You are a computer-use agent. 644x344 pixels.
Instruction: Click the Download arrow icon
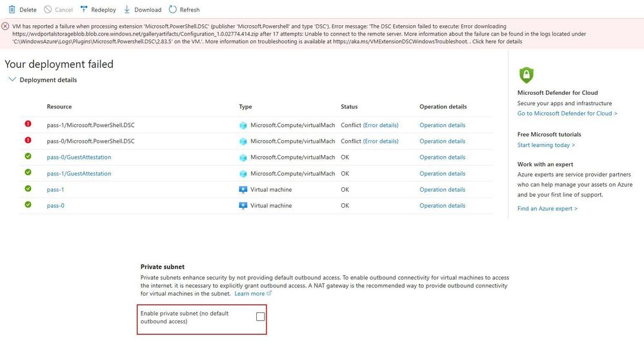(x=127, y=10)
